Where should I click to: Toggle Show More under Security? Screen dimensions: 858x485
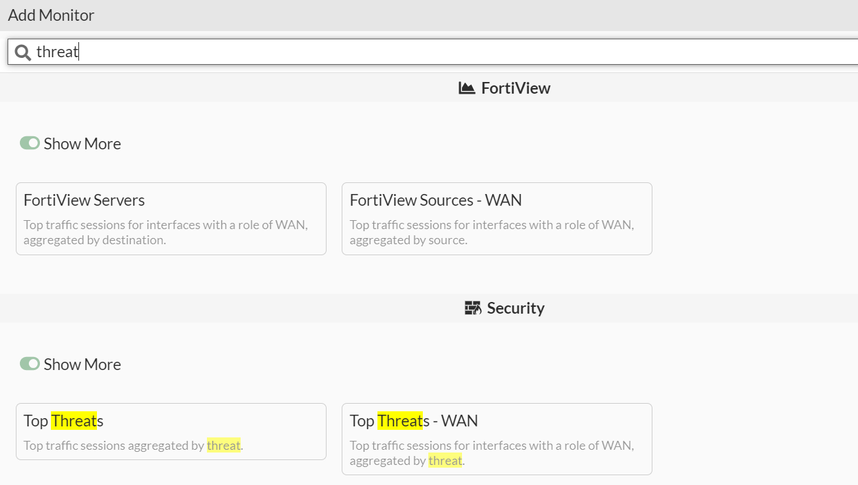point(30,364)
